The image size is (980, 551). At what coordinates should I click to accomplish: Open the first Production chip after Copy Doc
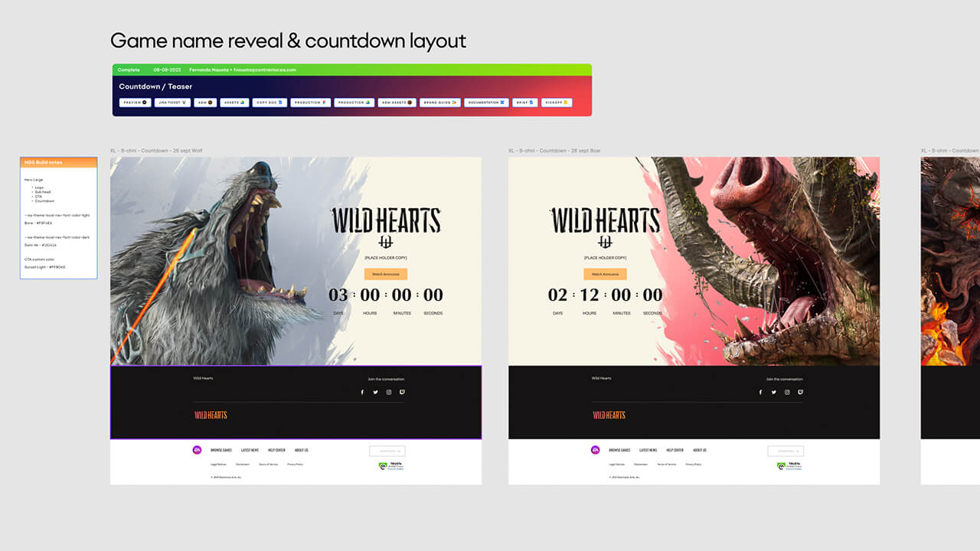pyautogui.click(x=311, y=102)
